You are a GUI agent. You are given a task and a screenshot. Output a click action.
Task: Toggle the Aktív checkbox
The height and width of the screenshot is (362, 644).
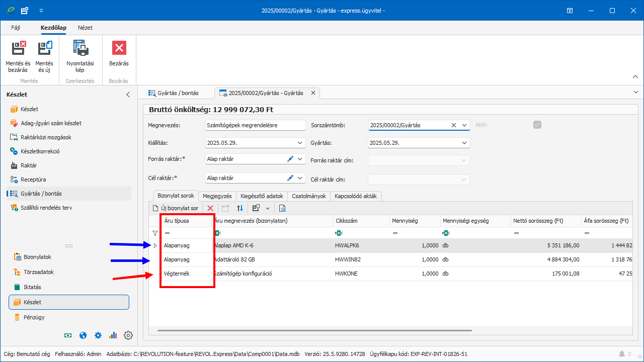(x=537, y=125)
